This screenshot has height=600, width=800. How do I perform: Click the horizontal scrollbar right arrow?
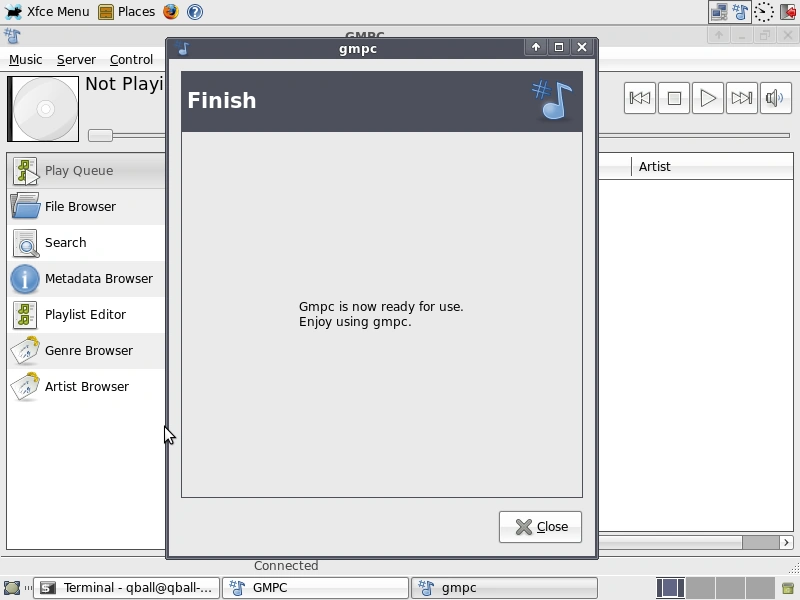[786, 542]
